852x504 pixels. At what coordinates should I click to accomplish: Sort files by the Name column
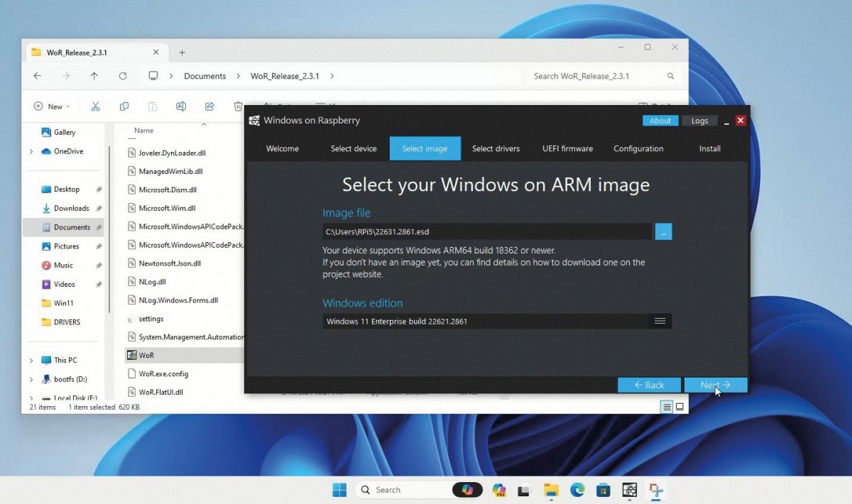click(144, 131)
